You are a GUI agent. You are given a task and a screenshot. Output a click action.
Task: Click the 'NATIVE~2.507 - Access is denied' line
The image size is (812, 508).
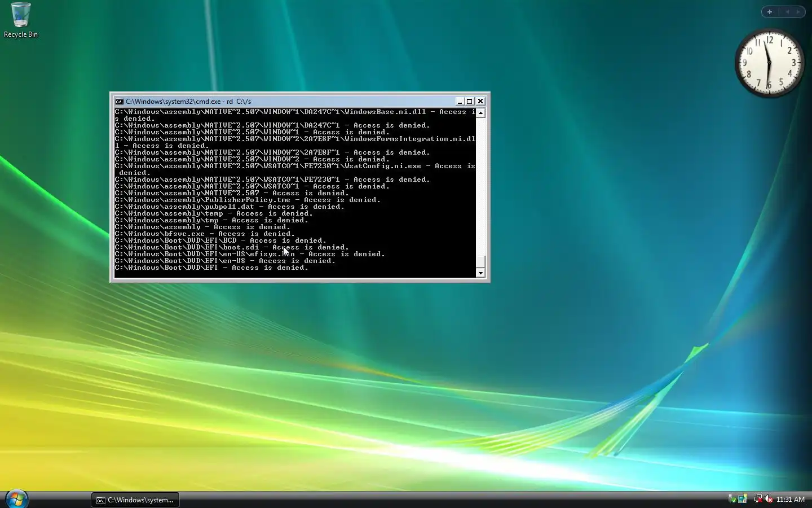click(232, 193)
